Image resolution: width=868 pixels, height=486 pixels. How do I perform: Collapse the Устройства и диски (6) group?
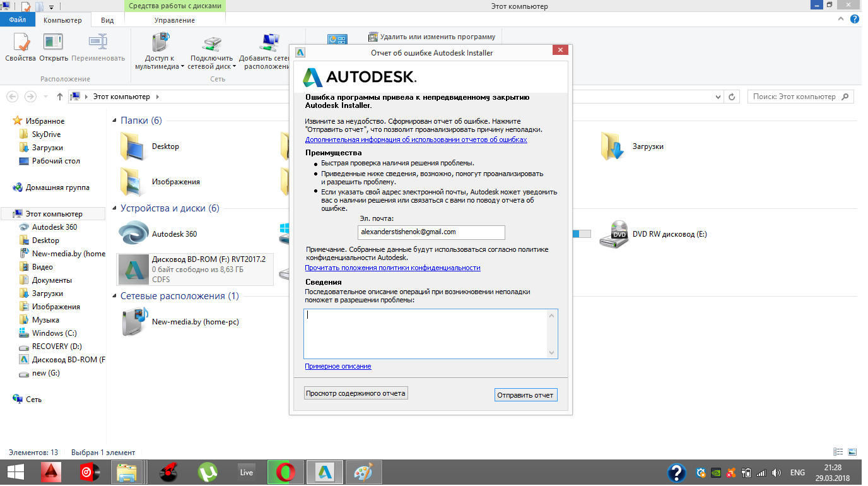click(x=114, y=208)
